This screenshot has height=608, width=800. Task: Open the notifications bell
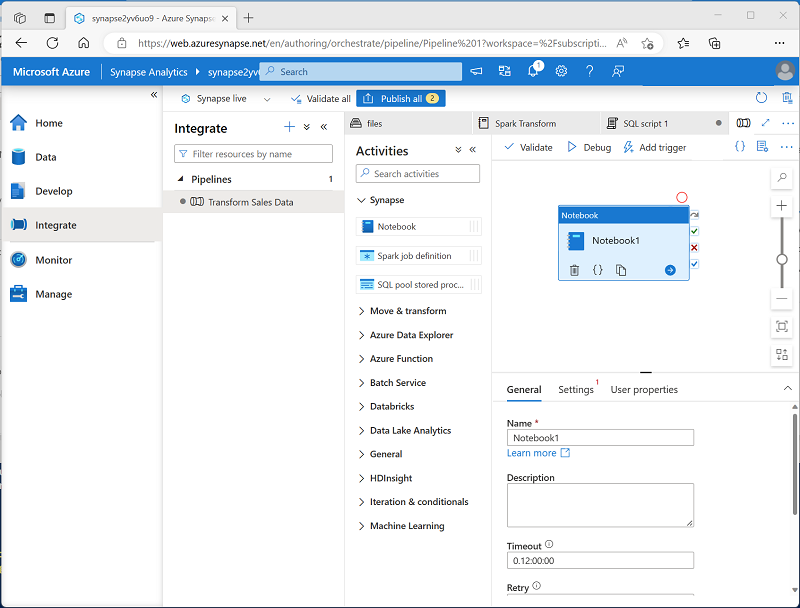(x=533, y=71)
